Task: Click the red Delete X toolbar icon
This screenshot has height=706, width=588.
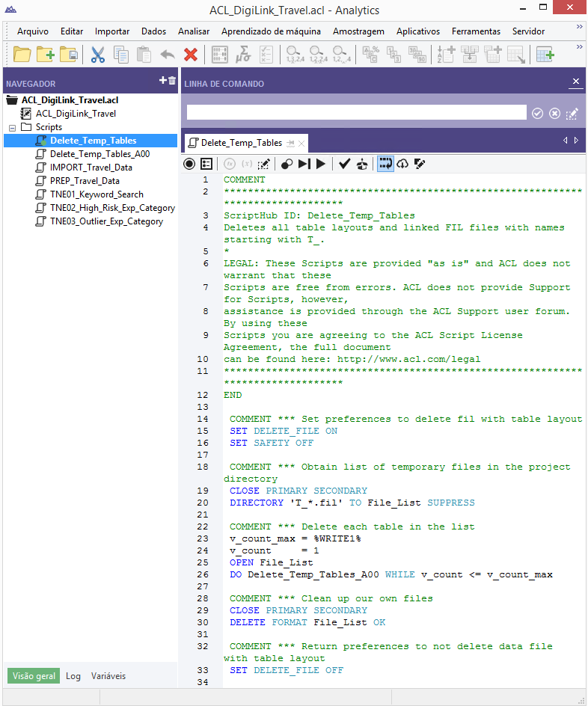Action: [191, 54]
